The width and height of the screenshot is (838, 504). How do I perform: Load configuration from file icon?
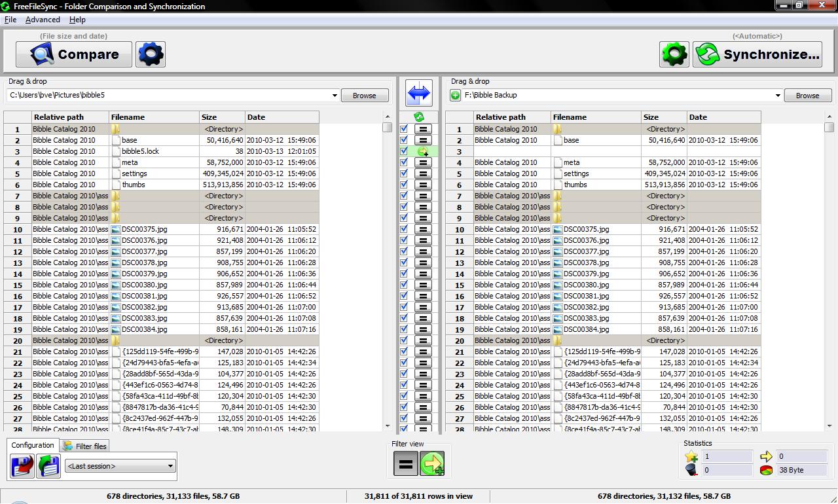[x=48, y=466]
